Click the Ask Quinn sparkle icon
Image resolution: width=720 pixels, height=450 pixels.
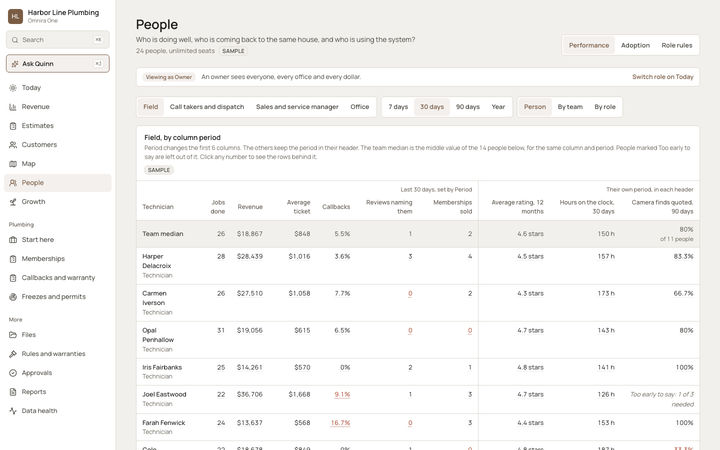pos(15,64)
